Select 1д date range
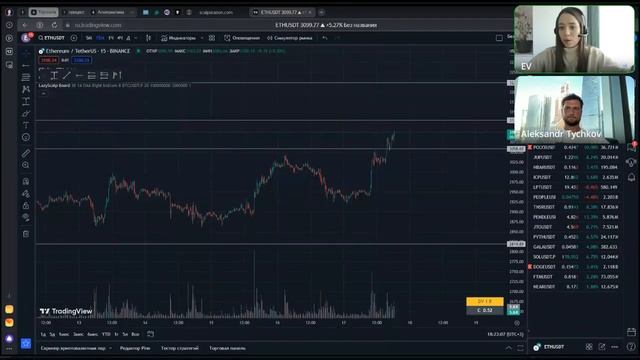 click(x=43, y=334)
